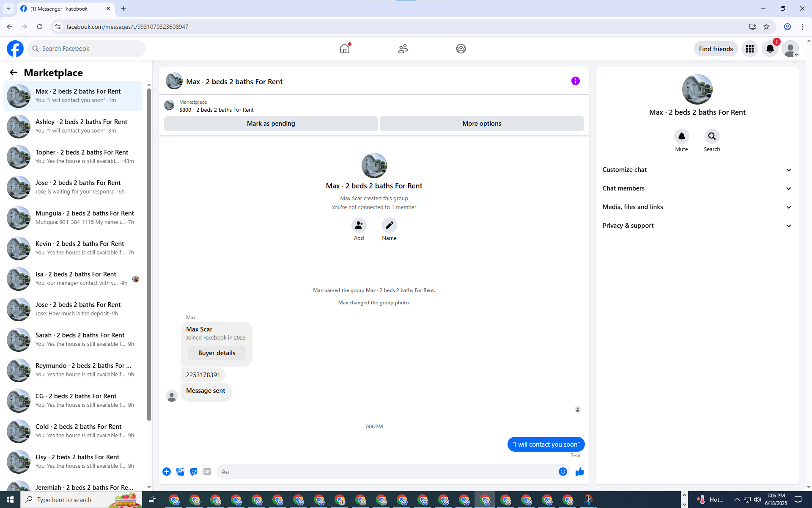
Task: Click the Name edit pencil icon
Action: point(389,225)
